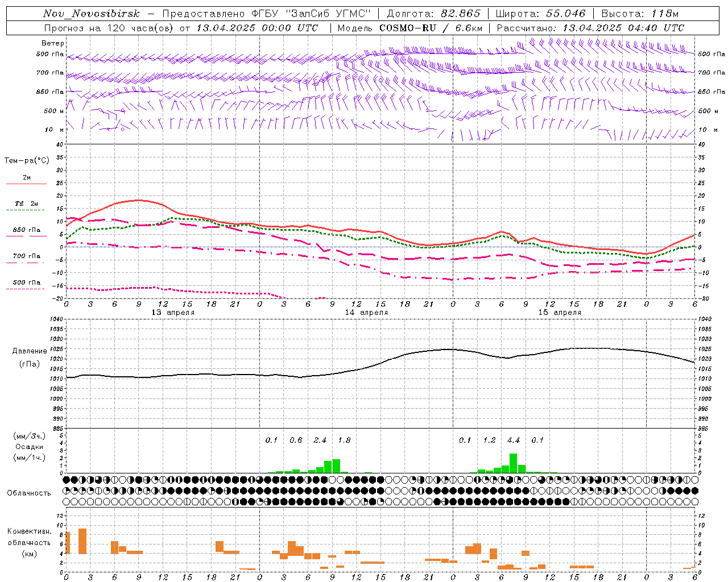The height and width of the screenshot is (582, 728).
Task: Click the red line sample under "2м" legend
Action: [26, 184]
